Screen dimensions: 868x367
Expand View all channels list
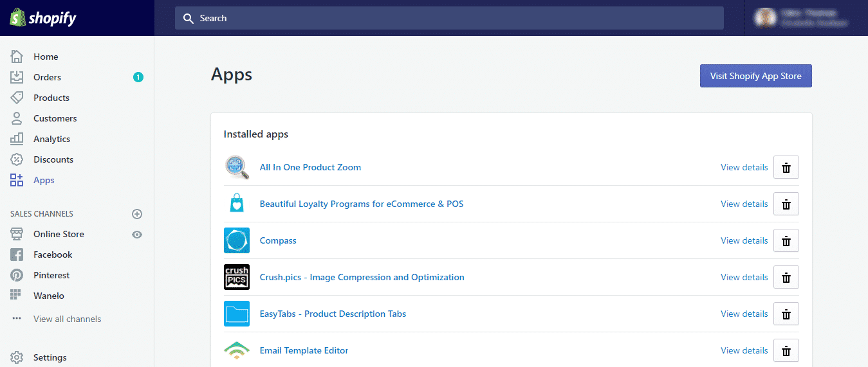(67, 319)
